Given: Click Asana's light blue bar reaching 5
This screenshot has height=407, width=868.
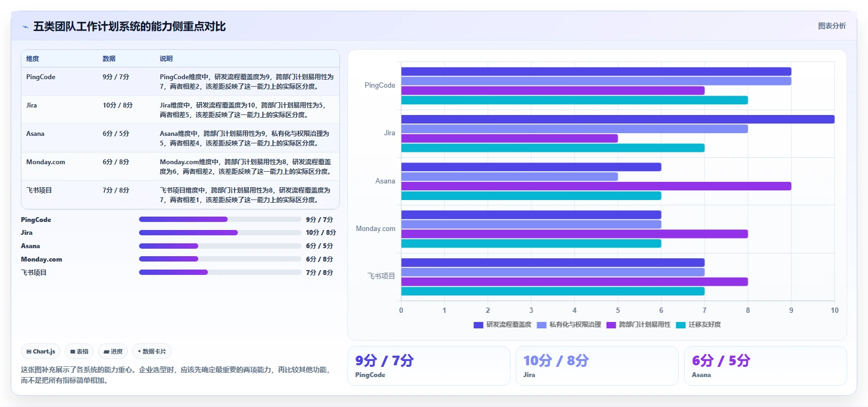Looking at the screenshot, I should [x=509, y=176].
